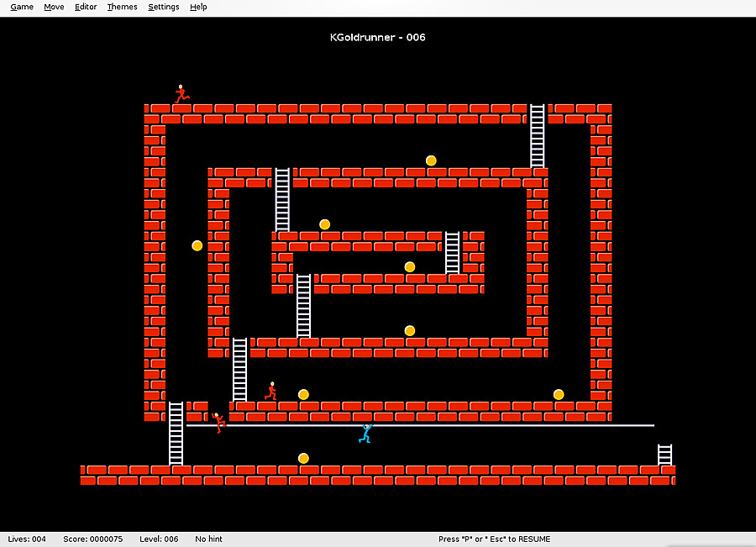The height and width of the screenshot is (547, 756).
Task: Click the horizontal hand-over-hand bar
Action: coord(421,425)
